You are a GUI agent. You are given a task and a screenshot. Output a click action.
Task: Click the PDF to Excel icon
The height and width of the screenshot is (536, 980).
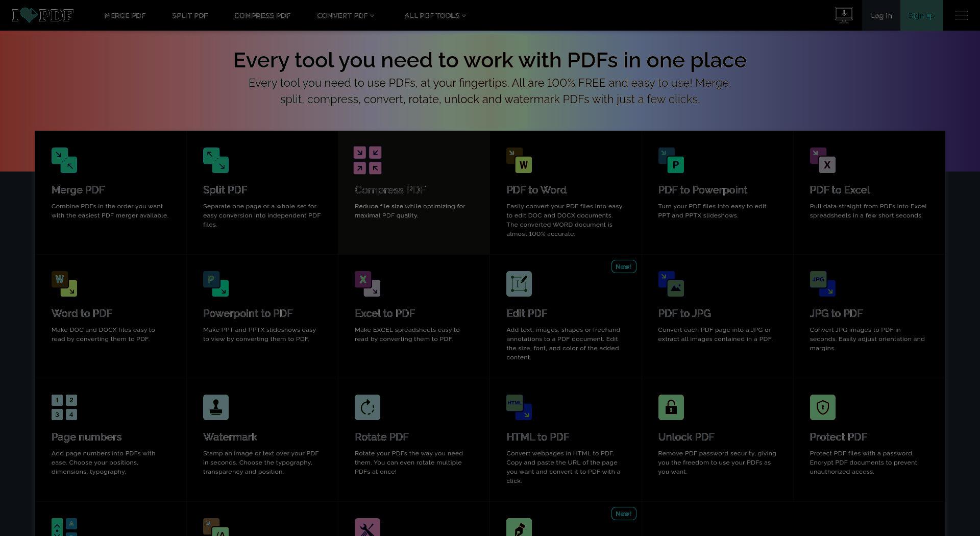click(822, 160)
